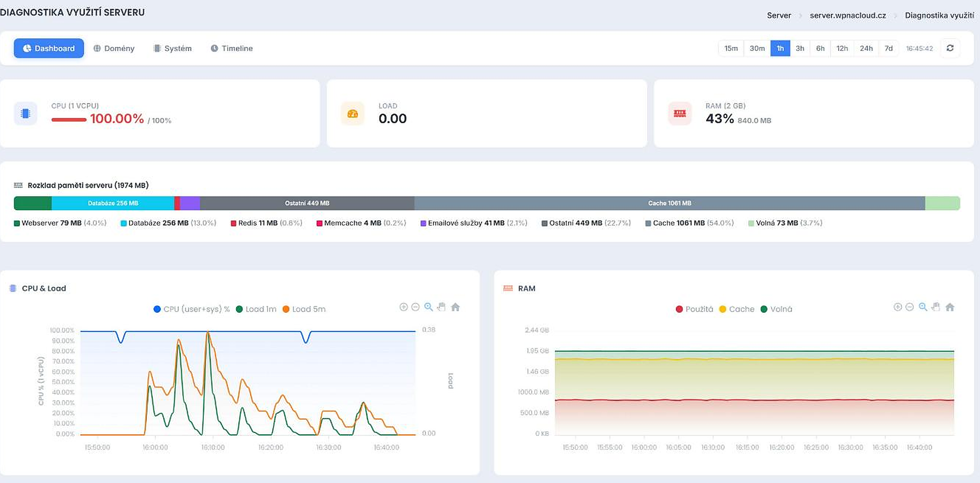Select the 1h time range

[x=780, y=48]
